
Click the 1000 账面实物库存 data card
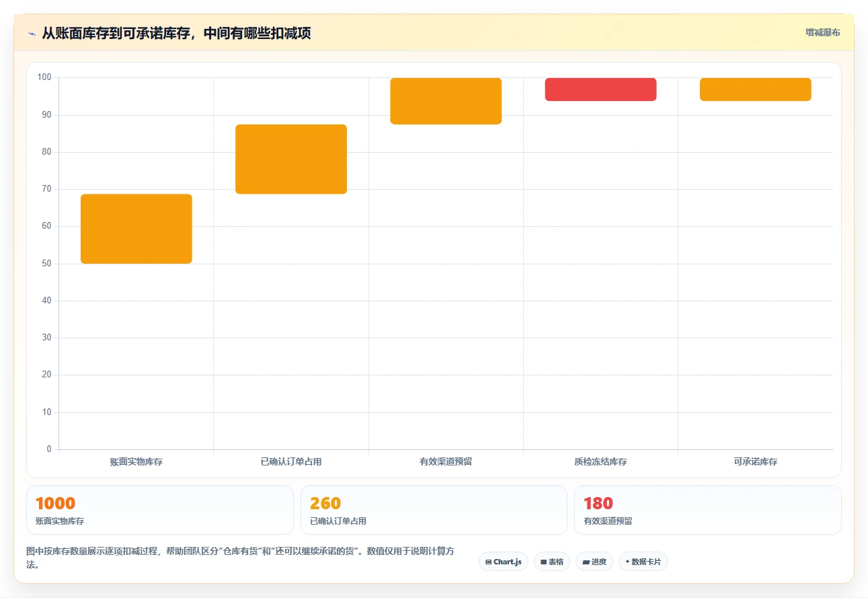[160, 510]
